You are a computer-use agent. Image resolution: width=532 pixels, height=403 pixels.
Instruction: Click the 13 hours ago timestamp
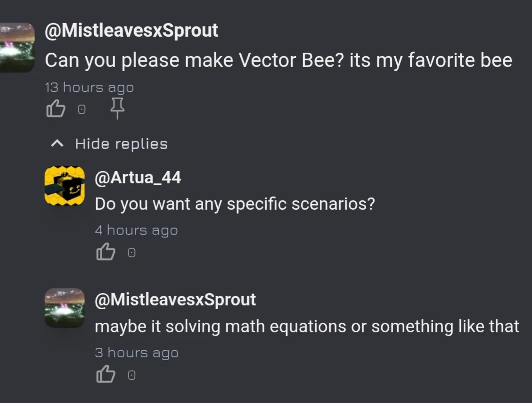[89, 88]
